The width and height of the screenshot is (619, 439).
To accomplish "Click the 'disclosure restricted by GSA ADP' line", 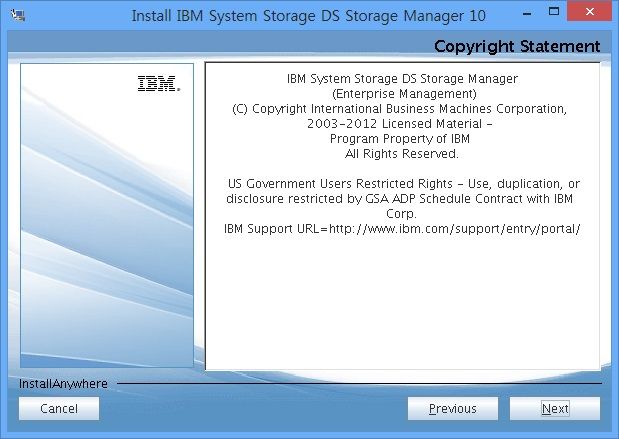I will (x=400, y=199).
